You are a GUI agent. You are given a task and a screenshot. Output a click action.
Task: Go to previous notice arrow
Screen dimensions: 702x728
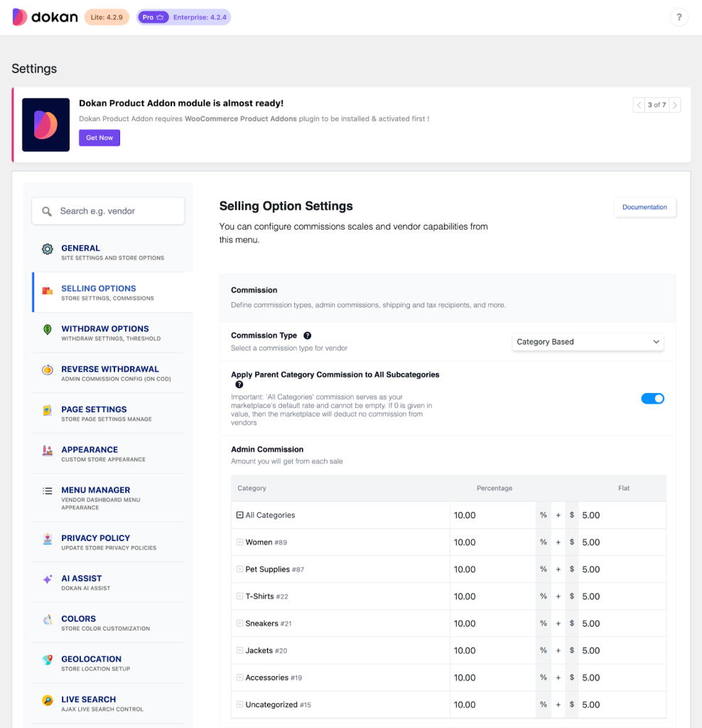coord(639,105)
